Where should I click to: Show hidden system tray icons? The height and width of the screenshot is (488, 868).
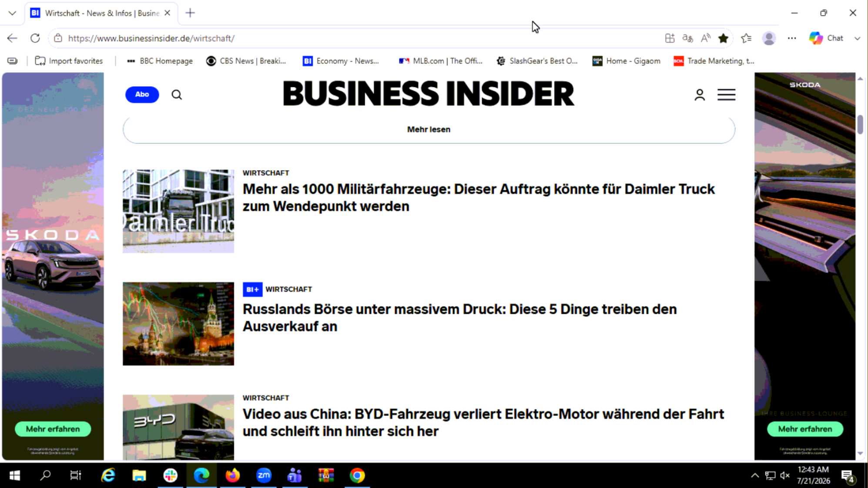tap(755, 475)
